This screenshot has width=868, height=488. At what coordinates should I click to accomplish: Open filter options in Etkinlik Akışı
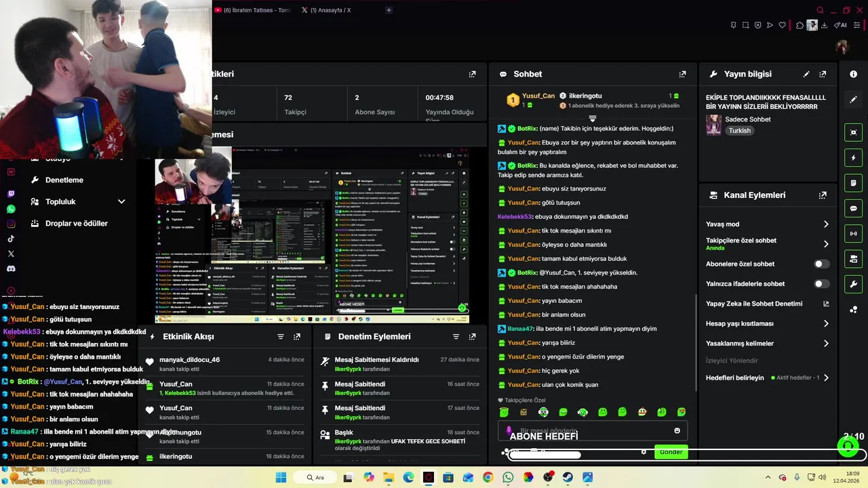click(281, 336)
